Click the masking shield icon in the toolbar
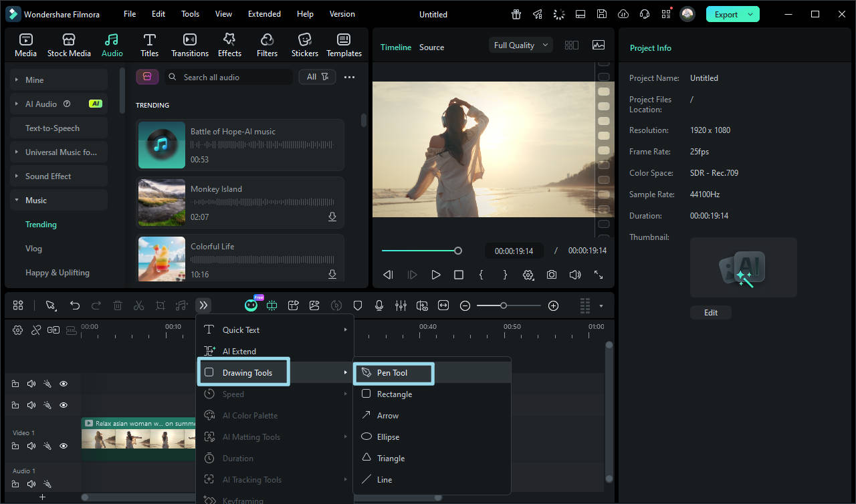The width and height of the screenshot is (856, 504). [x=358, y=305]
